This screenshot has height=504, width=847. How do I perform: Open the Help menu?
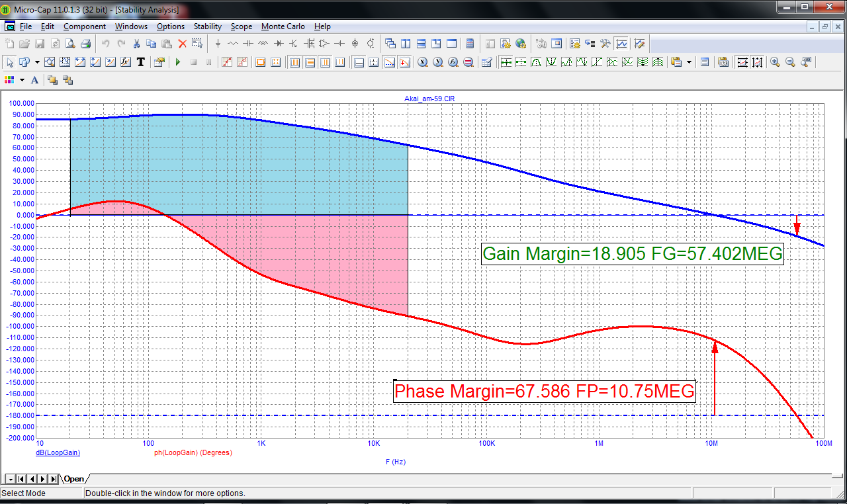click(x=323, y=26)
